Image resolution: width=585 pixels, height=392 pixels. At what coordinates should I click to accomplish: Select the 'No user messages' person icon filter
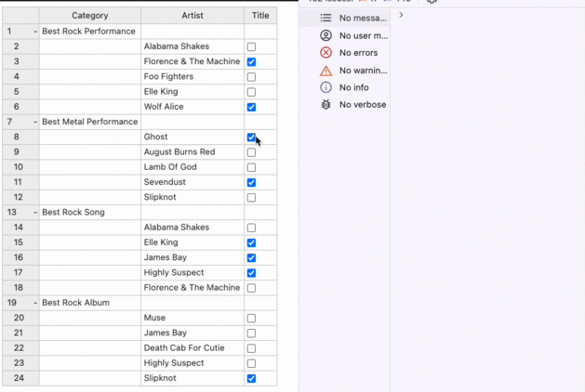click(326, 35)
